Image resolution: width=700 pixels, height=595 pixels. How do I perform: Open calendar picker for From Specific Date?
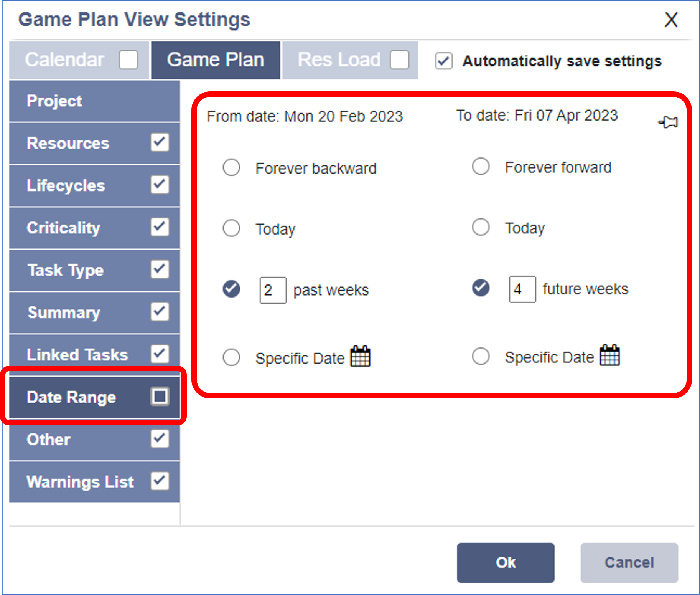click(x=360, y=357)
